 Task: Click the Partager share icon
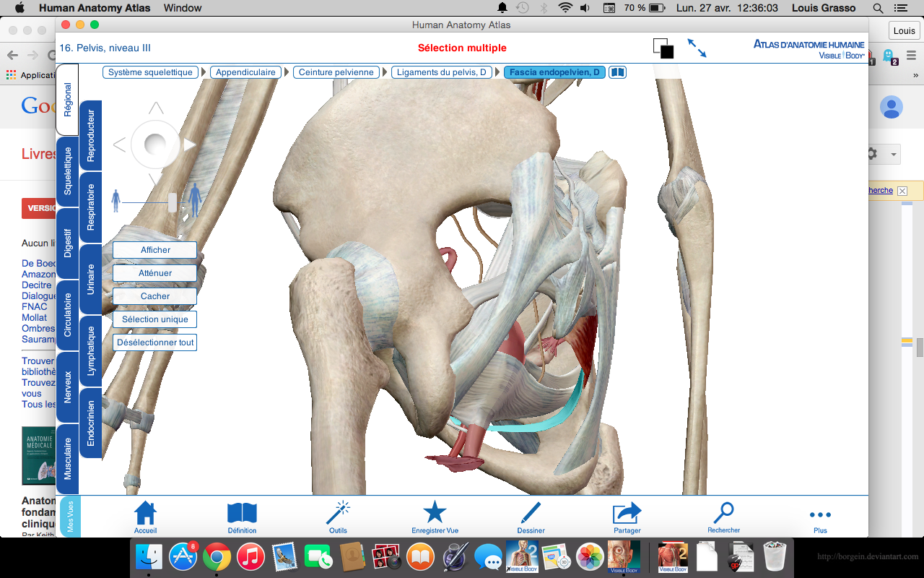[x=627, y=514]
